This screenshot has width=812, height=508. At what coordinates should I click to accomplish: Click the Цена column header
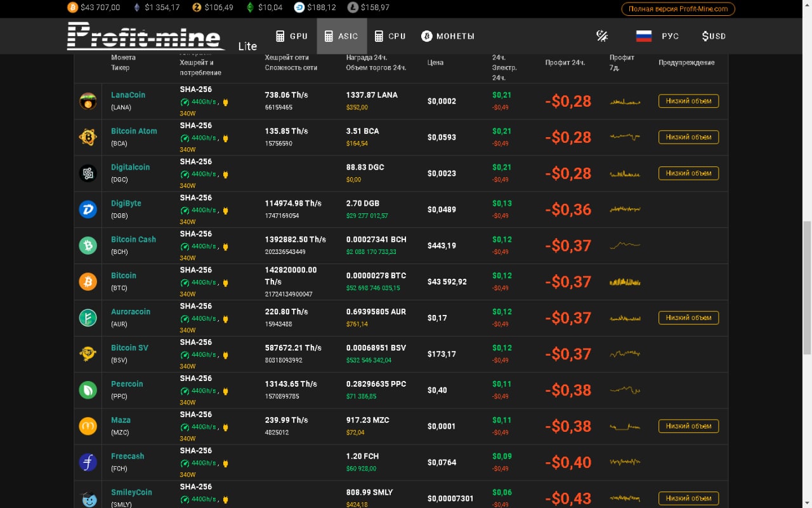point(435,62)
